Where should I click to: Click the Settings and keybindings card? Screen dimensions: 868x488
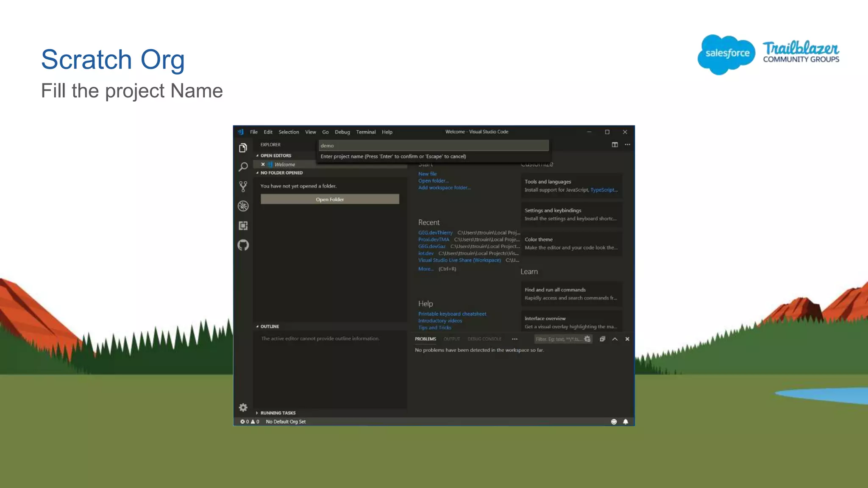click(571, 214)
